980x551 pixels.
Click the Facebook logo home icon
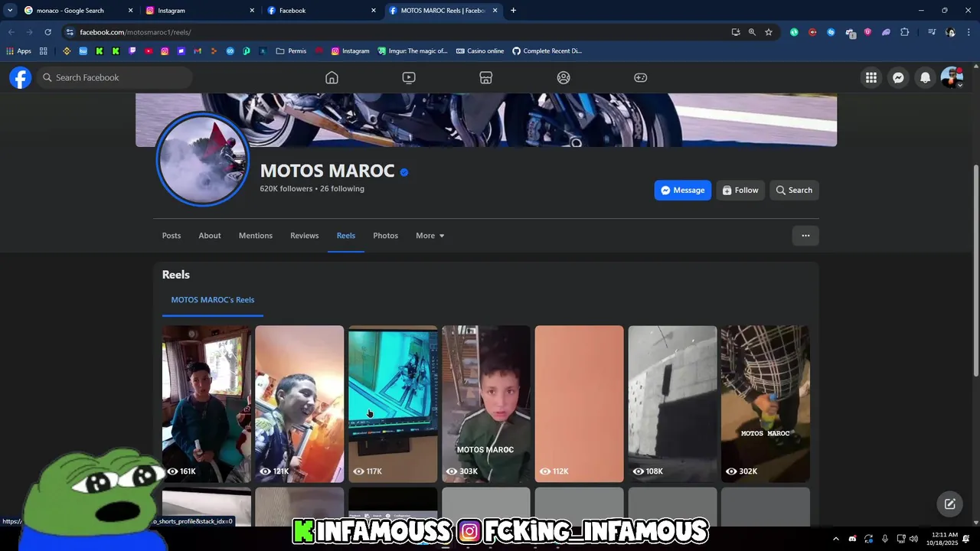(x=21, y=77)
